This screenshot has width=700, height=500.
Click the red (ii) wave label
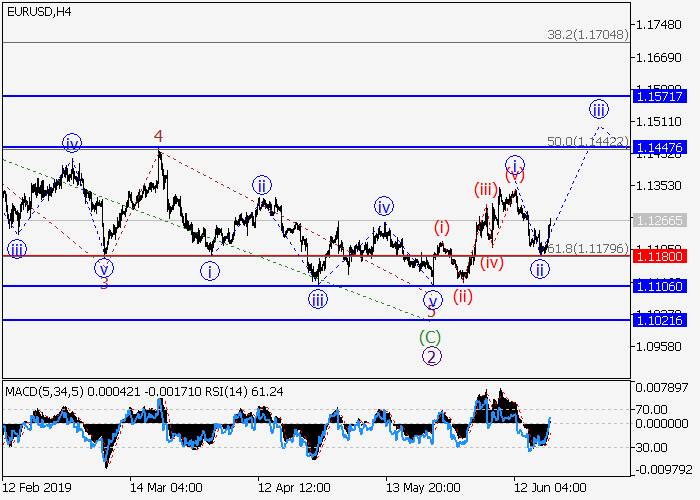click(462, 296)
